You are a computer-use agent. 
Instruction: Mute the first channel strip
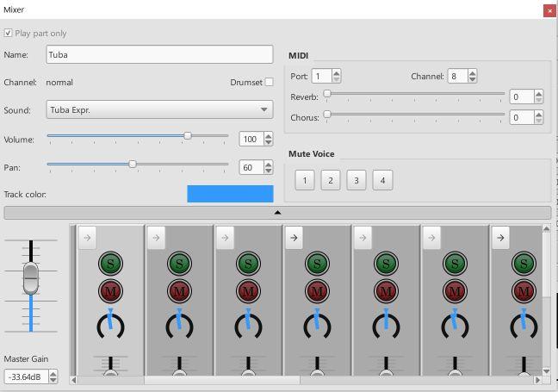point(110,291)
